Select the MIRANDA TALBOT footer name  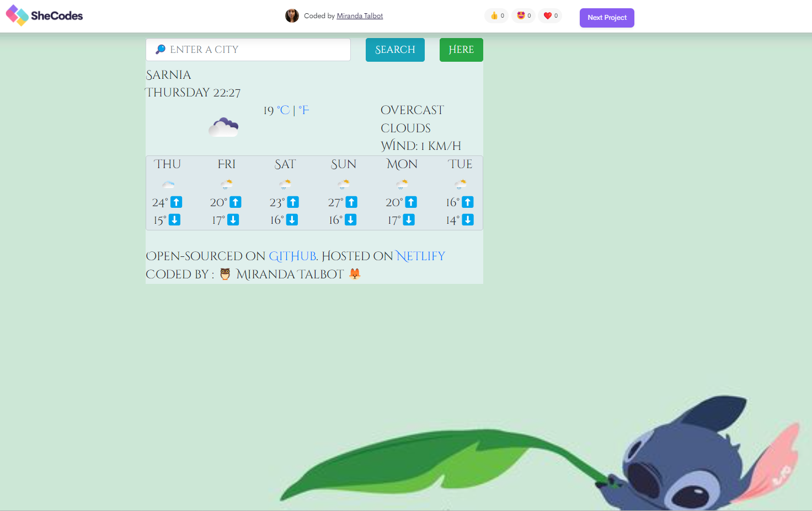pyautogui.click(x=290, y=275)
